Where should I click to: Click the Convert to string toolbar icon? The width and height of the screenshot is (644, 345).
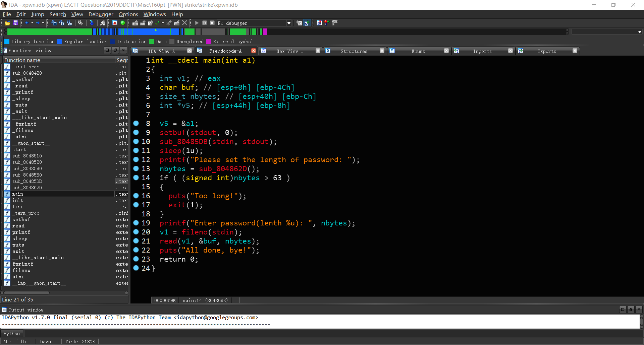[151, 23]
